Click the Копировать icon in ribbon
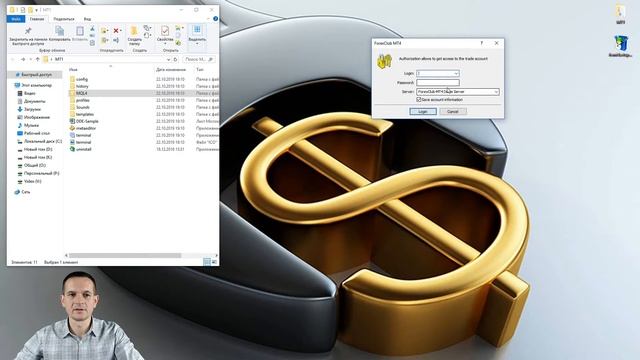640x360 pixels. point(60,31)
